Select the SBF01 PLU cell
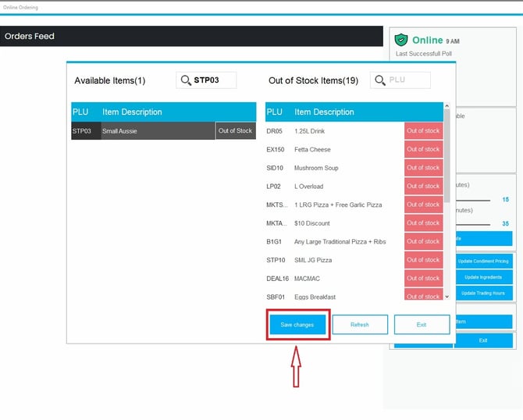This screenshot has width=523, height=420. tap(276, 297)
